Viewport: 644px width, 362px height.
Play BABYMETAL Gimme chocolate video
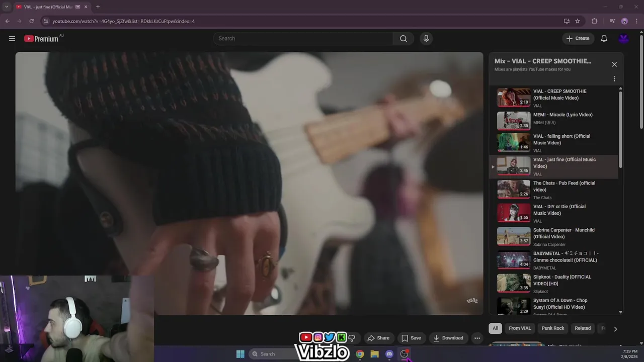[x=553, y=260]
